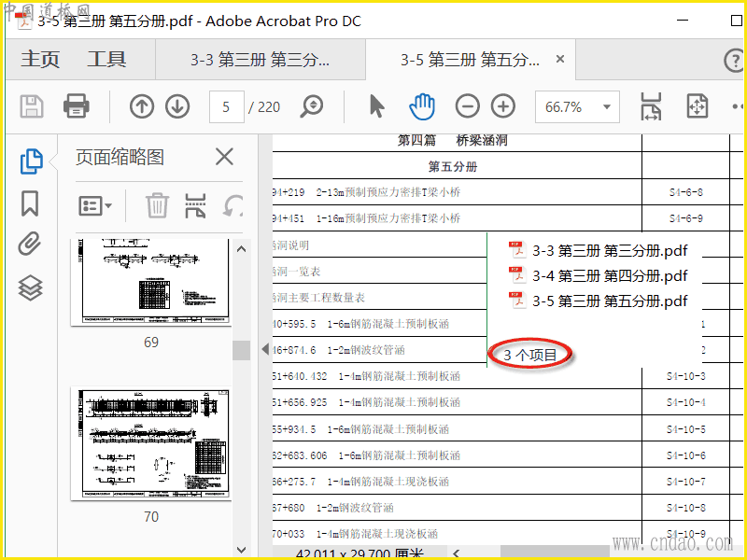The image size is (747, 560).
Task: Click the file 3-5 第三册 第五分册.pdf
Action: [599, 301]
